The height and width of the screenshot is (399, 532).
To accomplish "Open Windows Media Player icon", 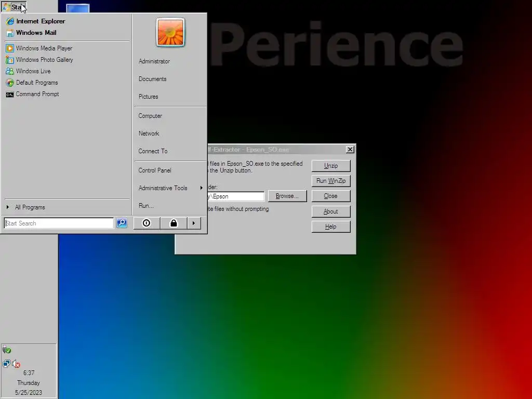I will coord(10,48).
